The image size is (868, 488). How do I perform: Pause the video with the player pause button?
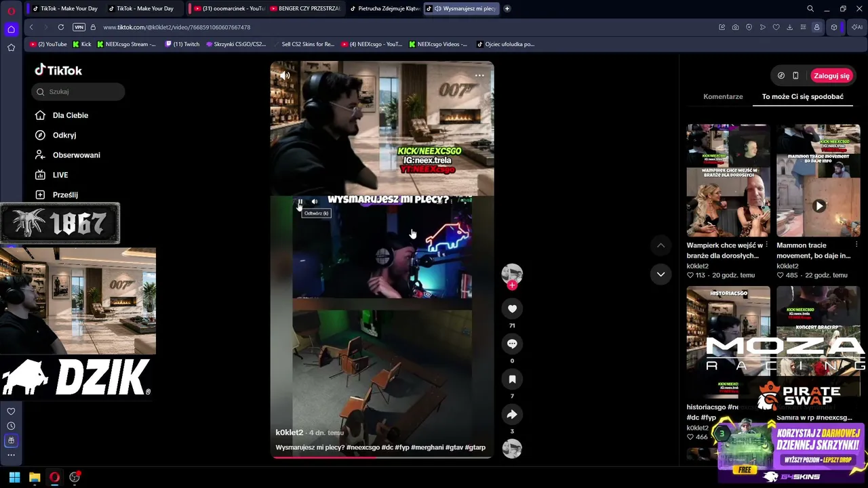click(x=300, y=201)
